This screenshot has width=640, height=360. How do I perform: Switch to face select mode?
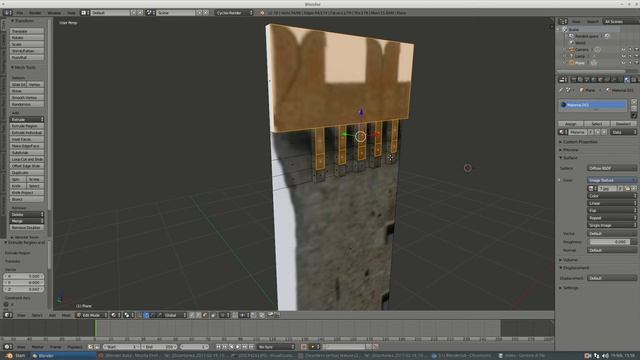205,315
